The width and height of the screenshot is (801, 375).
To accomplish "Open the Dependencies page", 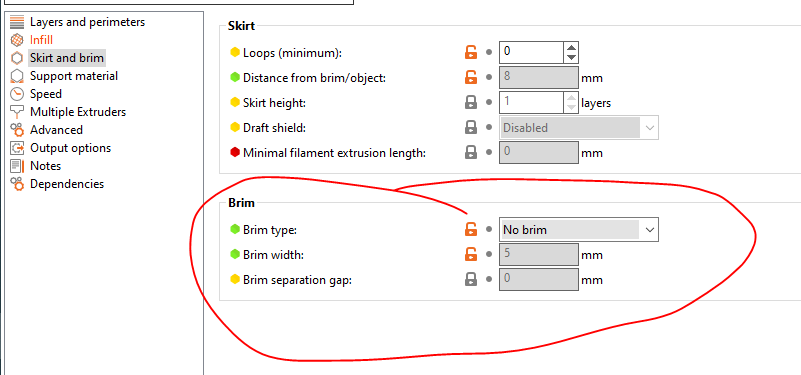I will click(x=67, y=184).
